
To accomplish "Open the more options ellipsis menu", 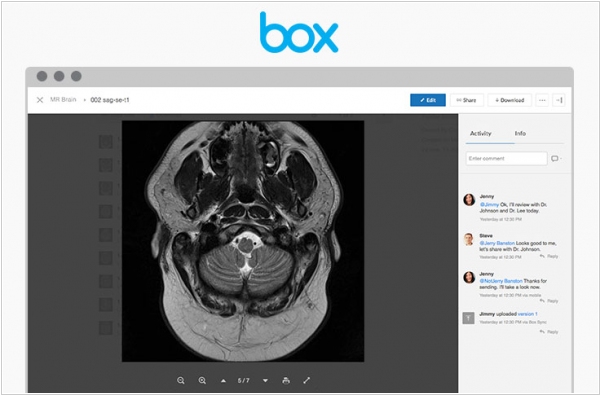I will point(542,100).
